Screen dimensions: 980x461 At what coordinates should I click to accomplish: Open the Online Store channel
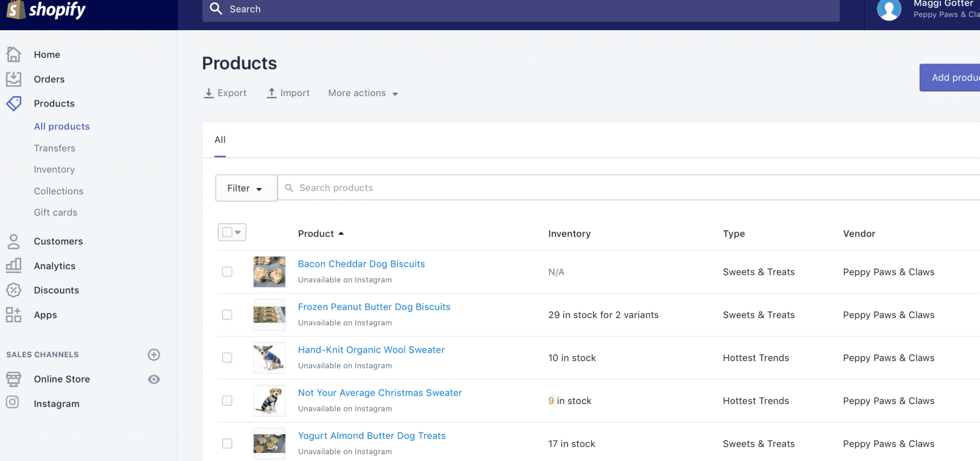(x=62, y=379)
